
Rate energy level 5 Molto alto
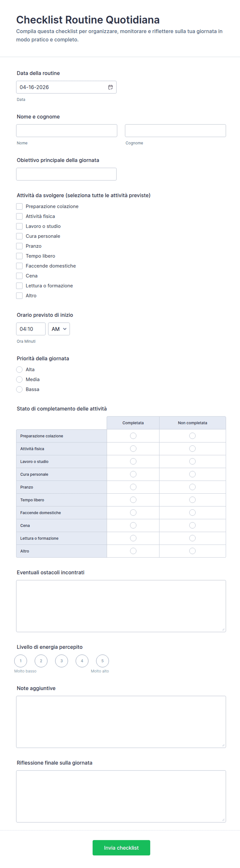102,661
